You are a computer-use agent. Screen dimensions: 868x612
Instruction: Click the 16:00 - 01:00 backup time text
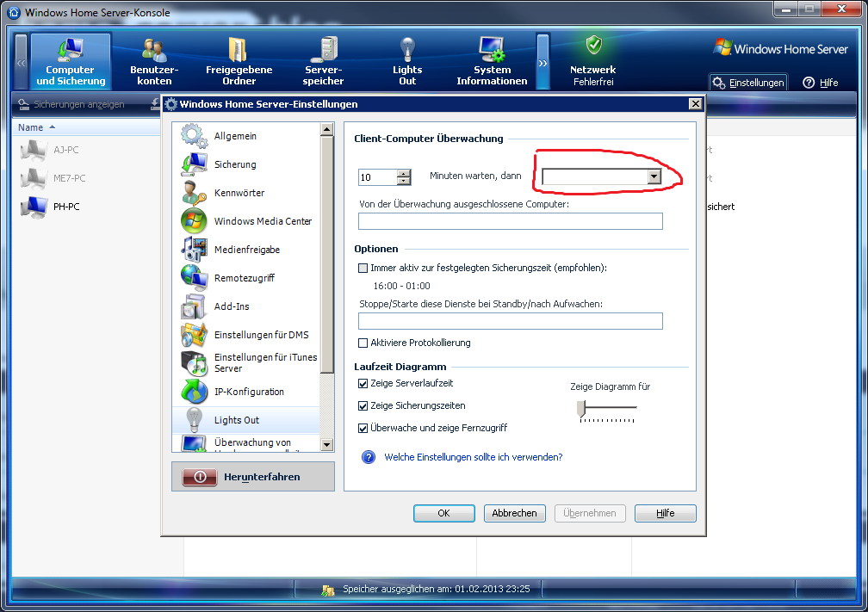click(x=401, y=286)
